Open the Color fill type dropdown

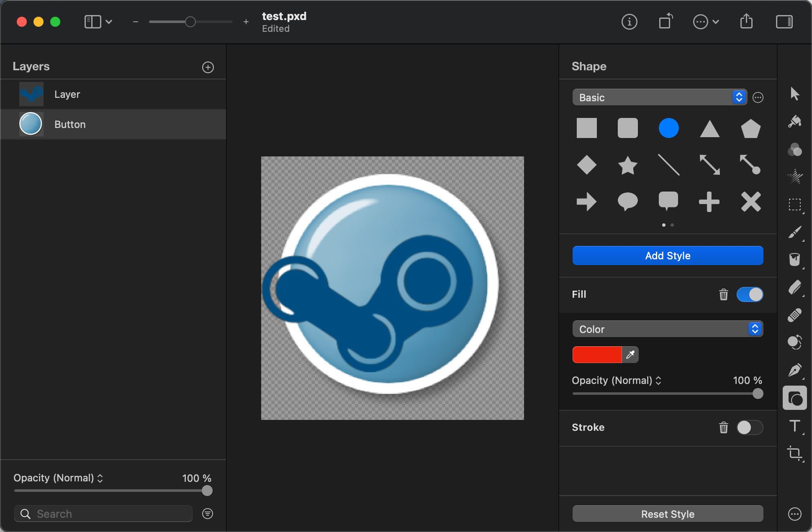point(668,329)
